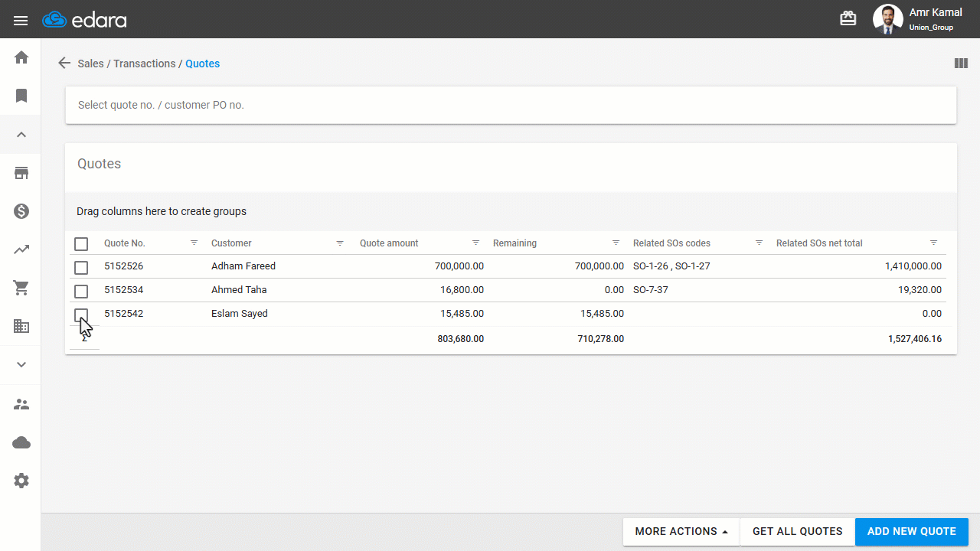The image size is (980, 551).
Task: Open the gift box icon in header
Action: (x=848, y=18)
